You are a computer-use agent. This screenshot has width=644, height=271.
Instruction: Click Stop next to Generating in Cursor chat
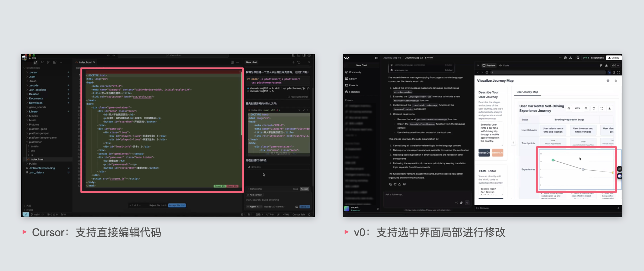pyautogui.click(x=296, y=189)
